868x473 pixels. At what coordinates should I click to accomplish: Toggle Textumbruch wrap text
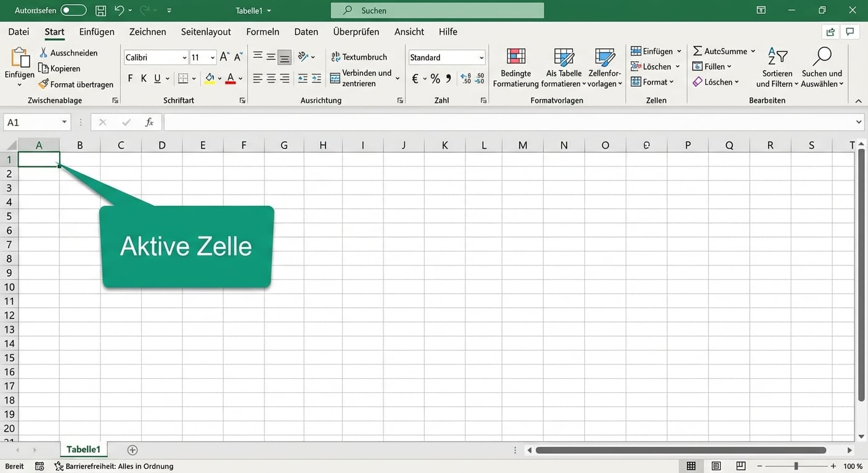pos(359,57)
